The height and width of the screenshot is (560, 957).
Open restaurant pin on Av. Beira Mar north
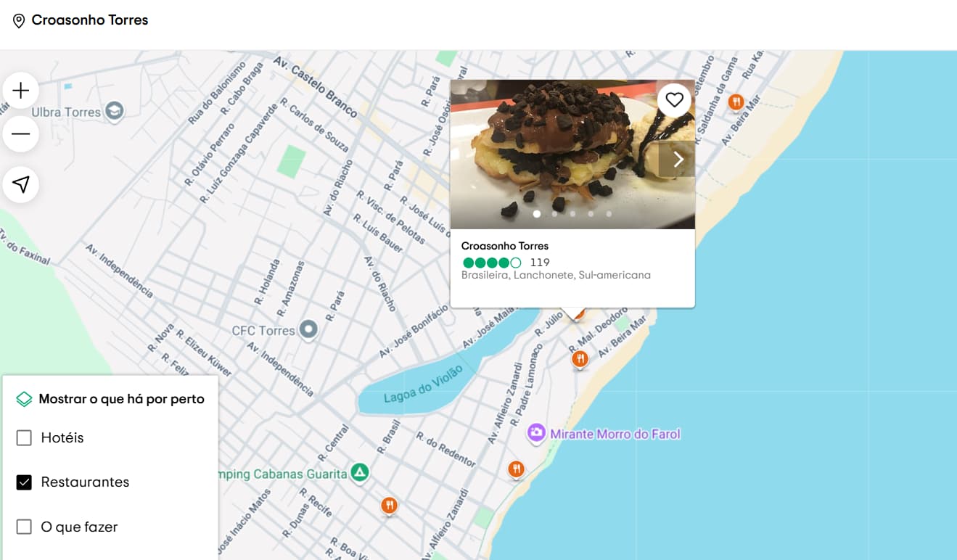click(x=736, y=102)
